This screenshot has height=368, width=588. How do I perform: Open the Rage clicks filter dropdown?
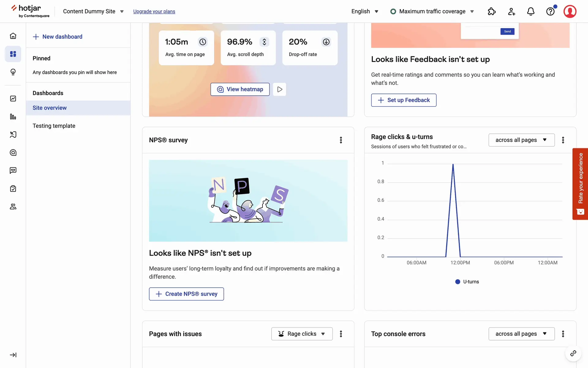(x=302, y=334)
